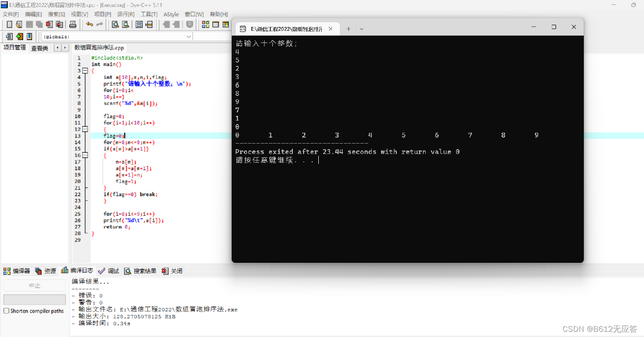644x337 pixels.
Task: Collapse the code fold at line 12
Action: click(x=85, y=129)
